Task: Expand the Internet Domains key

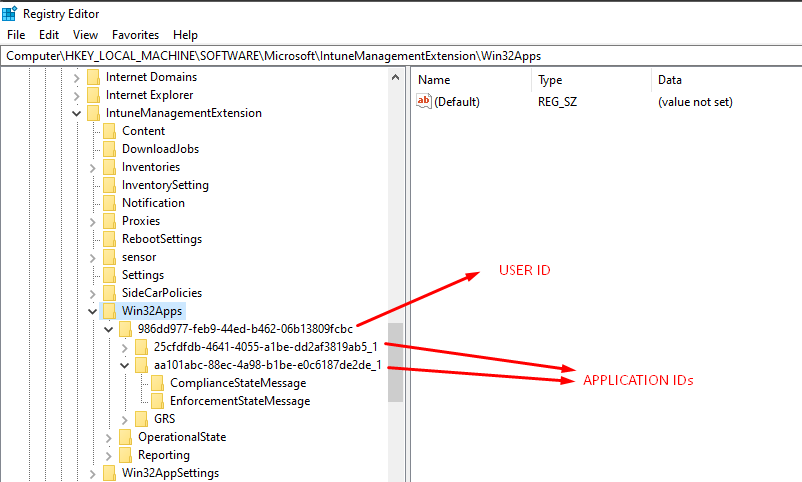Action: click(x=76, y=78)
